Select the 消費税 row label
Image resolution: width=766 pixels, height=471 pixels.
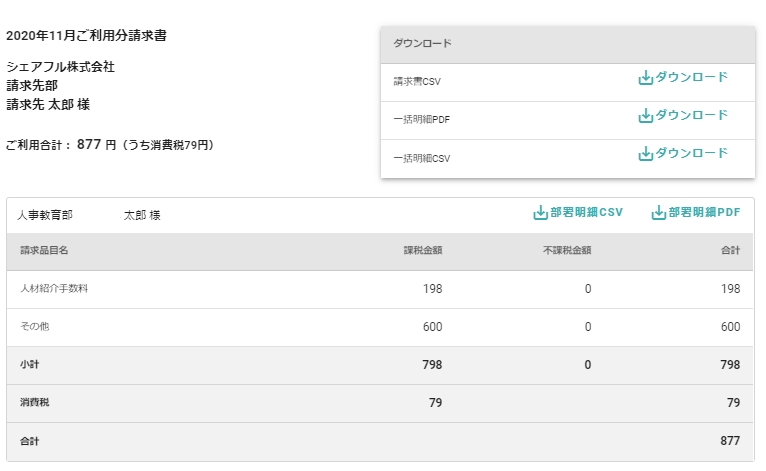33,403
